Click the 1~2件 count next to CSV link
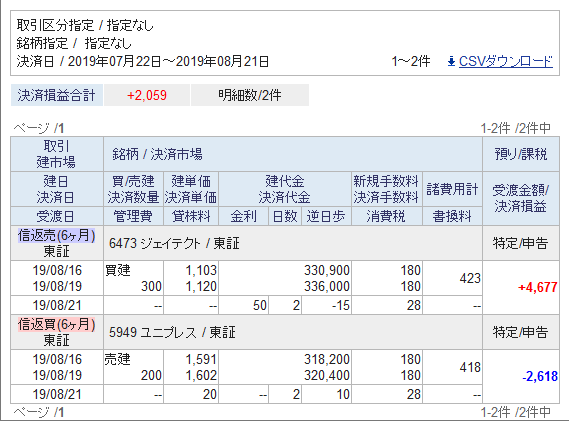This screenshot has height=424, width=569. coord(411,61)
